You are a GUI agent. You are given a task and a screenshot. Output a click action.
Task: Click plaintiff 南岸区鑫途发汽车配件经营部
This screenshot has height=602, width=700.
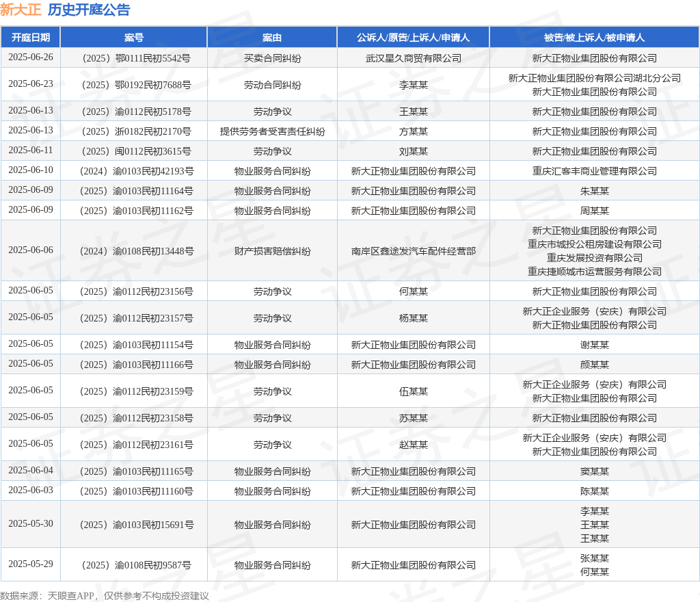[x=414, y=251]
